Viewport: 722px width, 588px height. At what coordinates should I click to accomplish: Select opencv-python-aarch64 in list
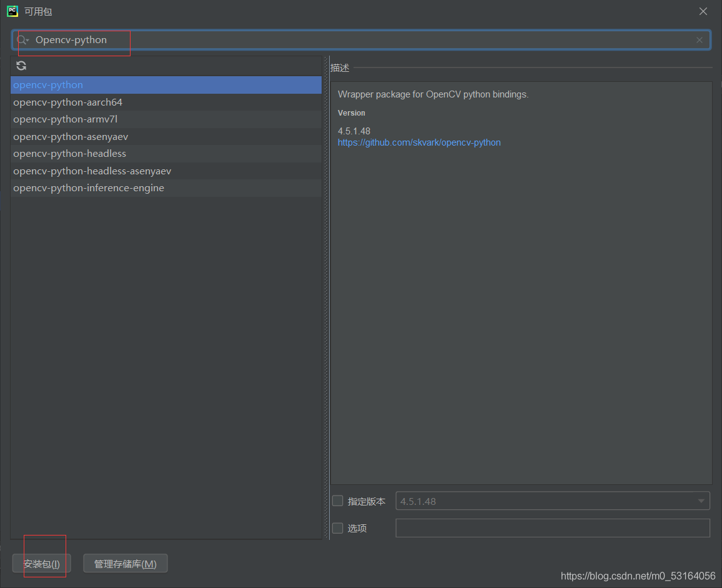coord(166,102)
